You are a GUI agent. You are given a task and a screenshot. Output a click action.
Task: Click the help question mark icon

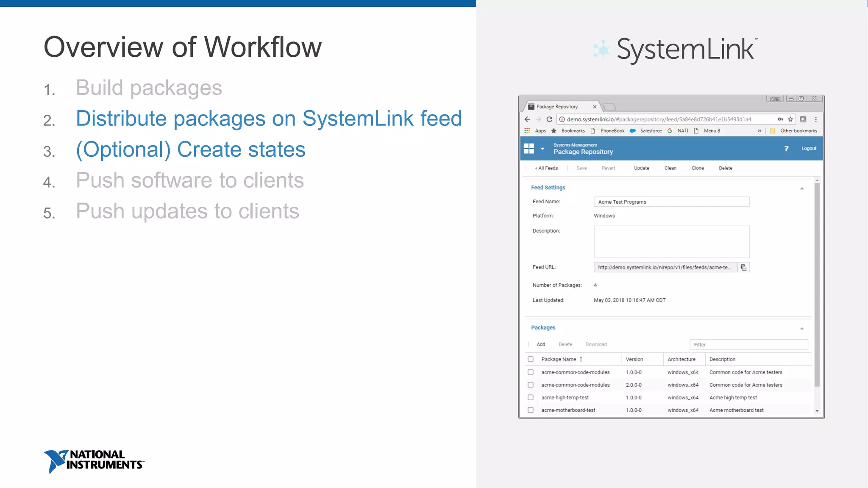[x=786, y=148]
